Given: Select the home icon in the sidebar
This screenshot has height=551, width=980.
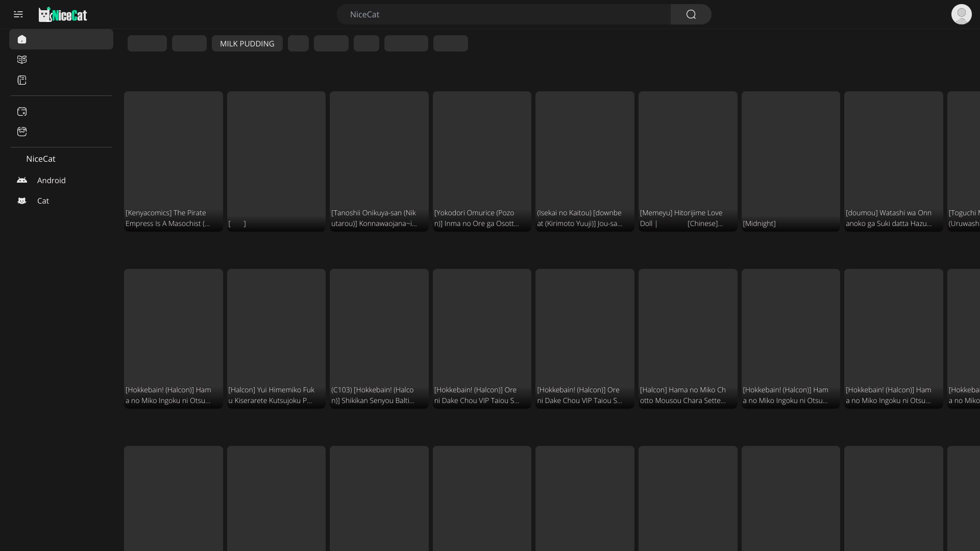Looking at the screenshot, I should (22, 39).
